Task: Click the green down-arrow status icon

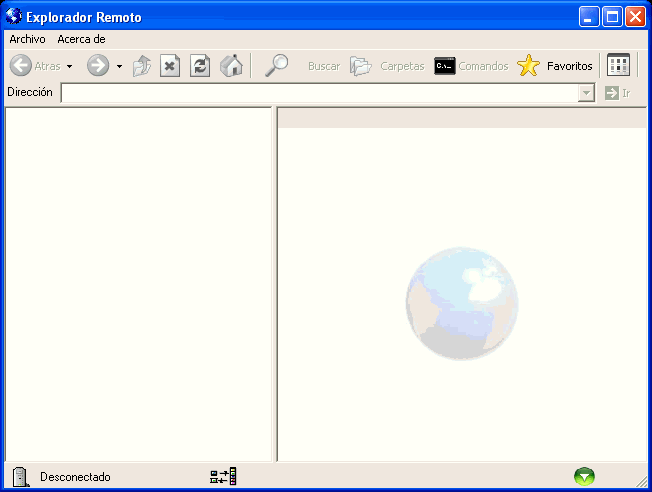Action: 584,477
